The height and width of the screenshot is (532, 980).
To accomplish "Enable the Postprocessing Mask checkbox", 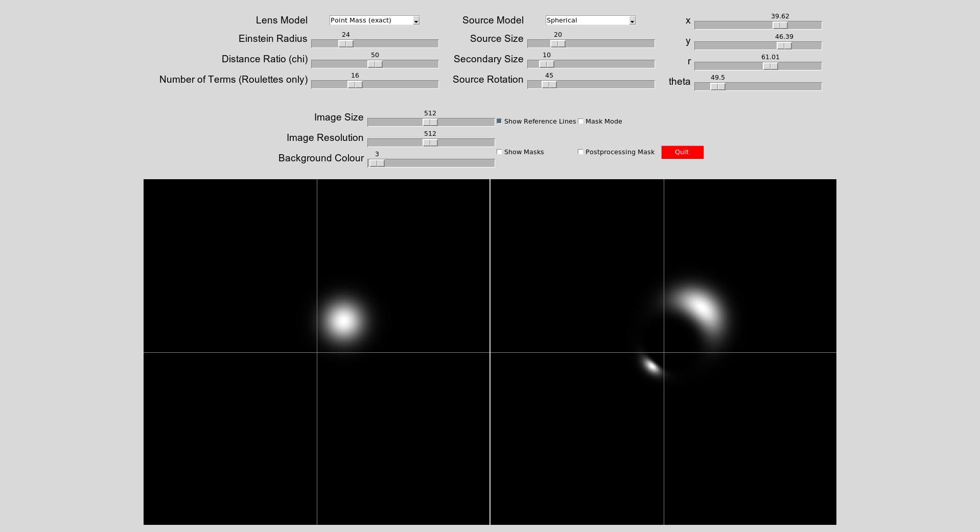I will pyautogui.click(x=580, y=152).
